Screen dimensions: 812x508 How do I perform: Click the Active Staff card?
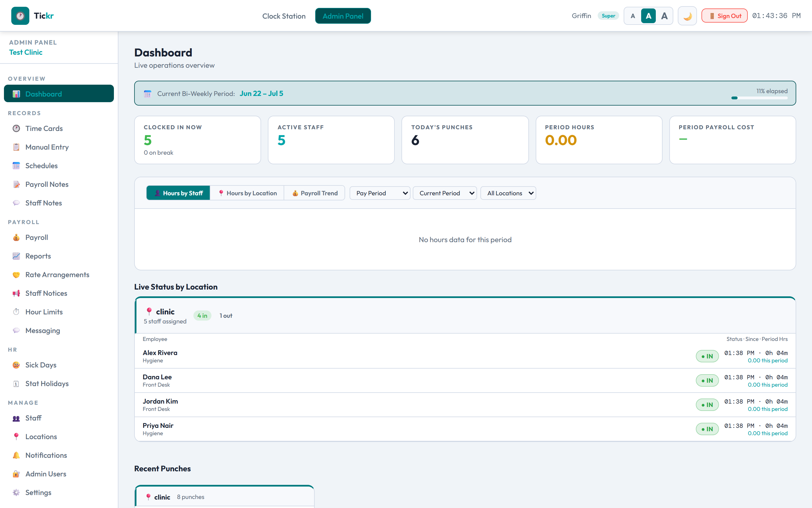(x=331, y=140)
